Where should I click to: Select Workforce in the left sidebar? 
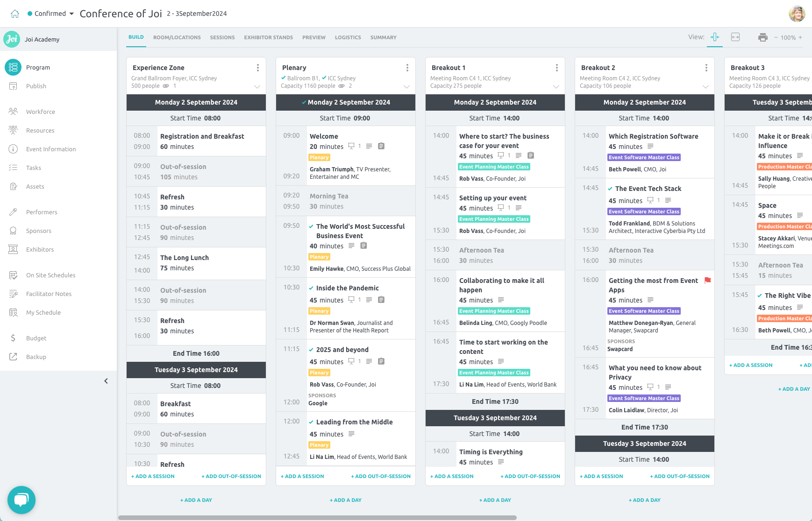point(41,112)
